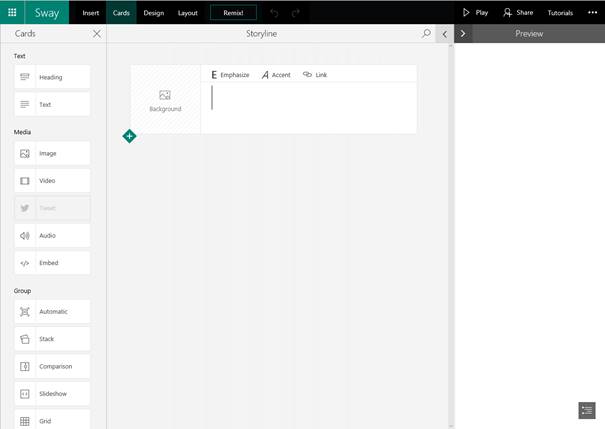This screenshot has height=429, width=605.
Task: Expand the Preview with right chevron
Action: click(462, 33)
